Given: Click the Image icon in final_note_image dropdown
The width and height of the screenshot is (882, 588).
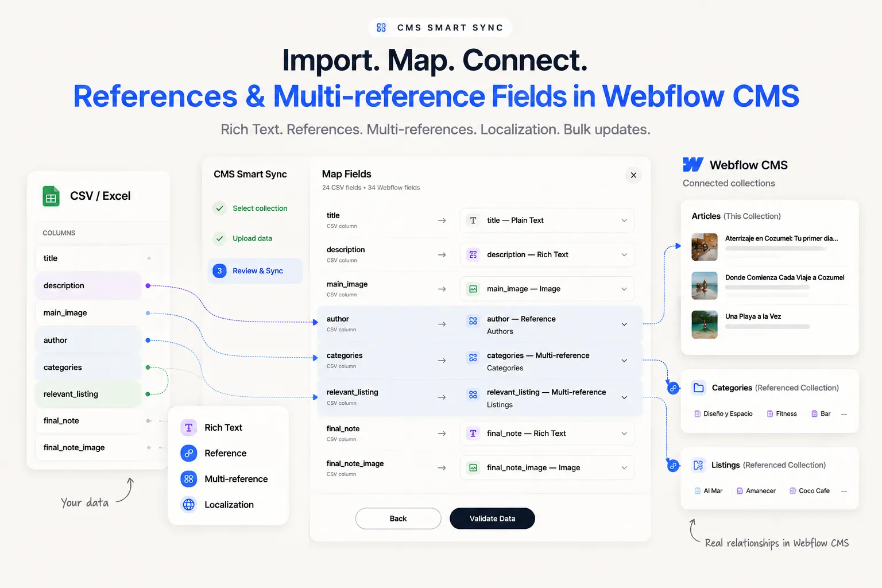Looking at the screenshot, I should (473, 467).
